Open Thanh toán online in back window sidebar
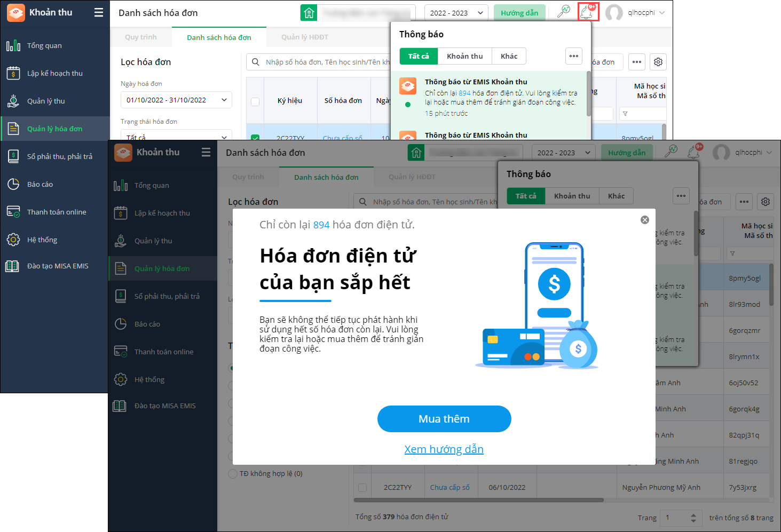This screenshot has width=781, height=532. click(54, 212)
